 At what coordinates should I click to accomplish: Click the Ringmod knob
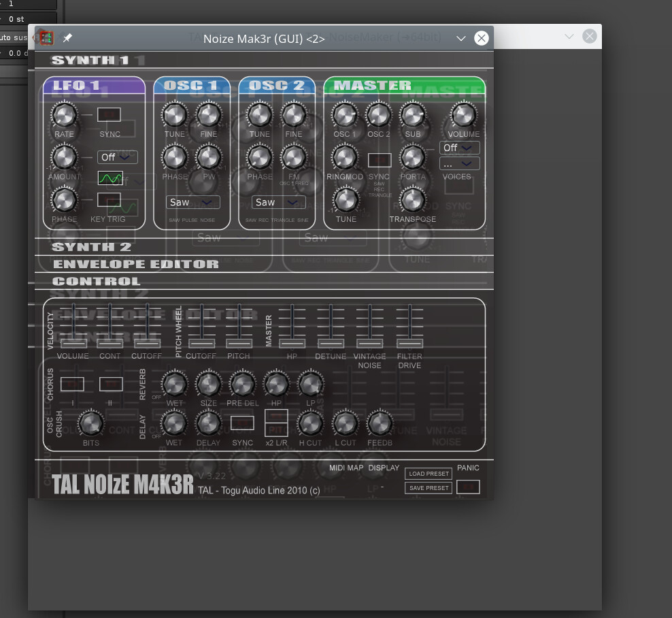pos(345,157)
